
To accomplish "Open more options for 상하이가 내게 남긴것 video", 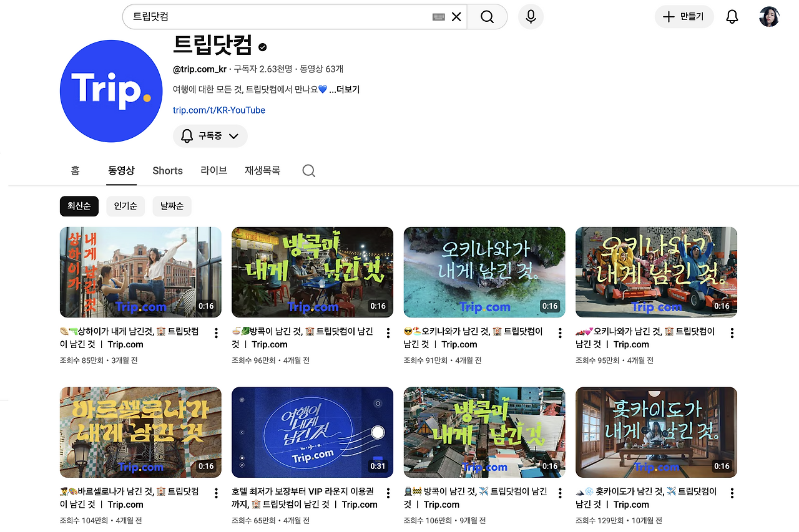I will (216, 333).
